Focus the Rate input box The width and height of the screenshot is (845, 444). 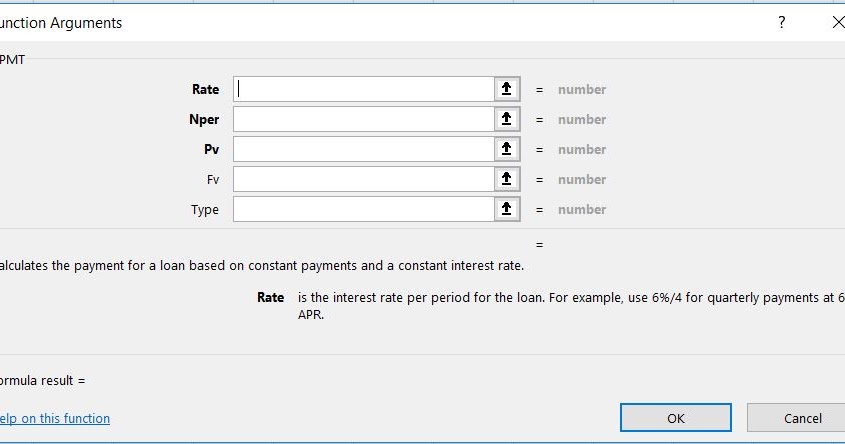coord(364,89)
